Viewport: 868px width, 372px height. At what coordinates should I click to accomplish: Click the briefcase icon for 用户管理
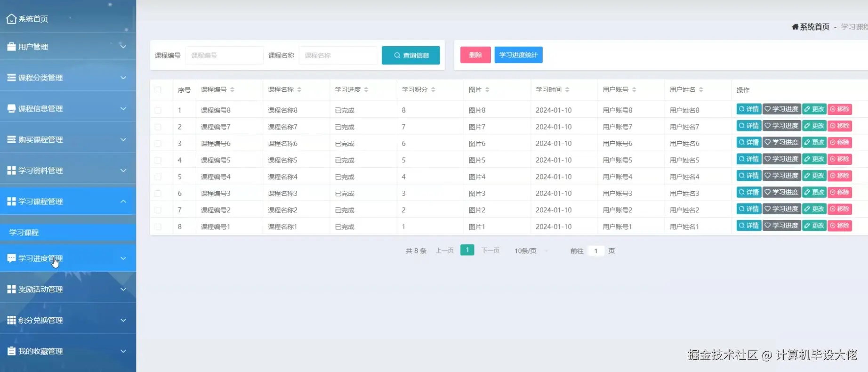(x=12, y=47)
